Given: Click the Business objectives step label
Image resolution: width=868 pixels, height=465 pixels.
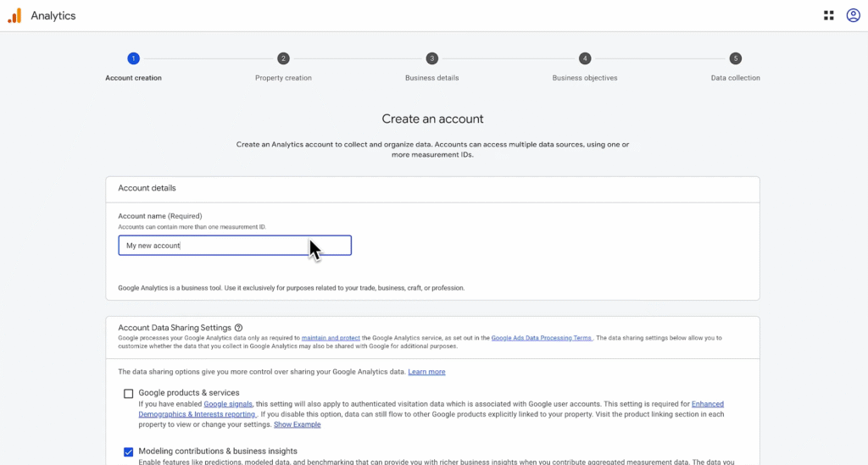Looking at the screenshot, I should point(585,78).
